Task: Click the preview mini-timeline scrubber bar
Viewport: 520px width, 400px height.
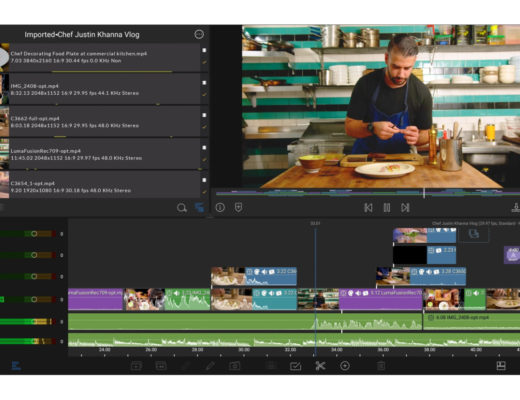Action: pyautogui.click(x=368, y=193)
